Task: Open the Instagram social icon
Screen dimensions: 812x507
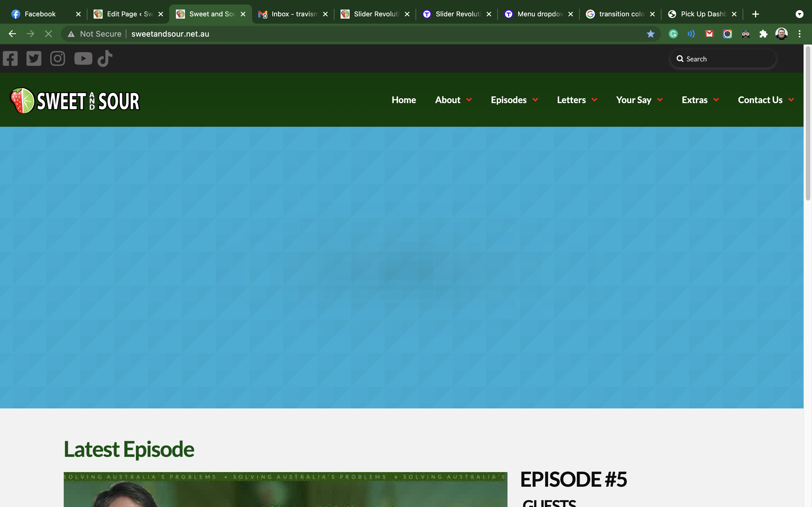Action: tap(58, 59)
